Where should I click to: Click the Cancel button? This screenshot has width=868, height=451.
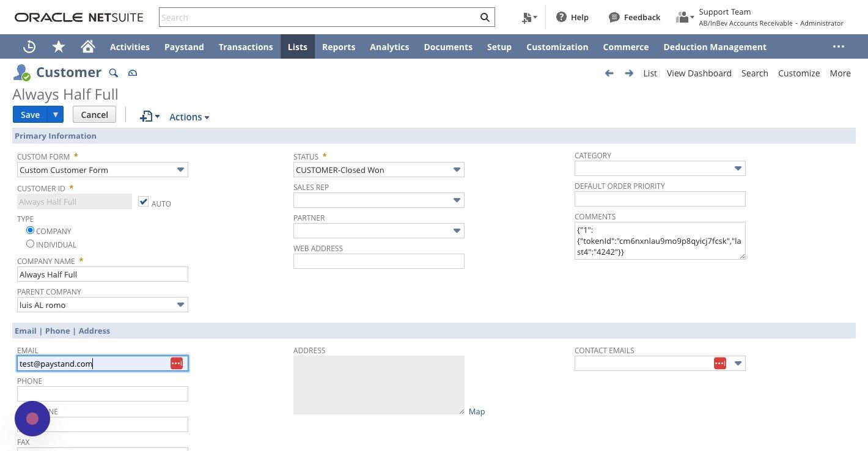coord(94,114)
